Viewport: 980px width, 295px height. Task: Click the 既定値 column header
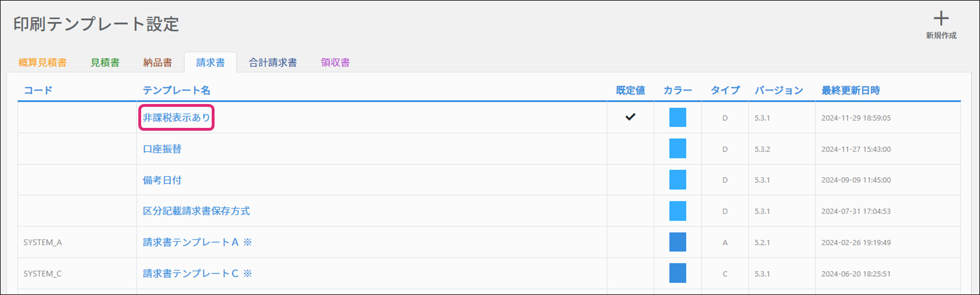coord(630,90)
